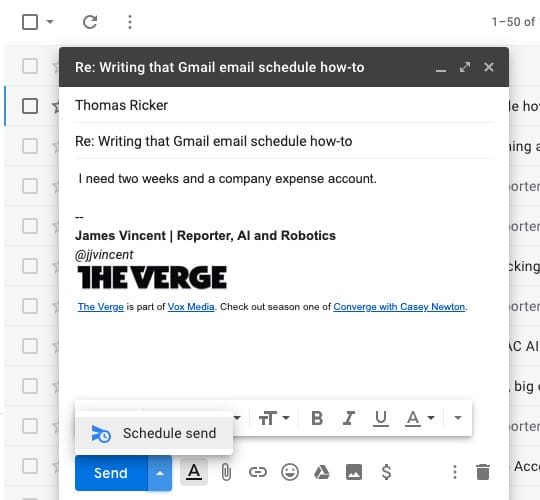
Task: Open the text color picker
Action: (419, 418)
